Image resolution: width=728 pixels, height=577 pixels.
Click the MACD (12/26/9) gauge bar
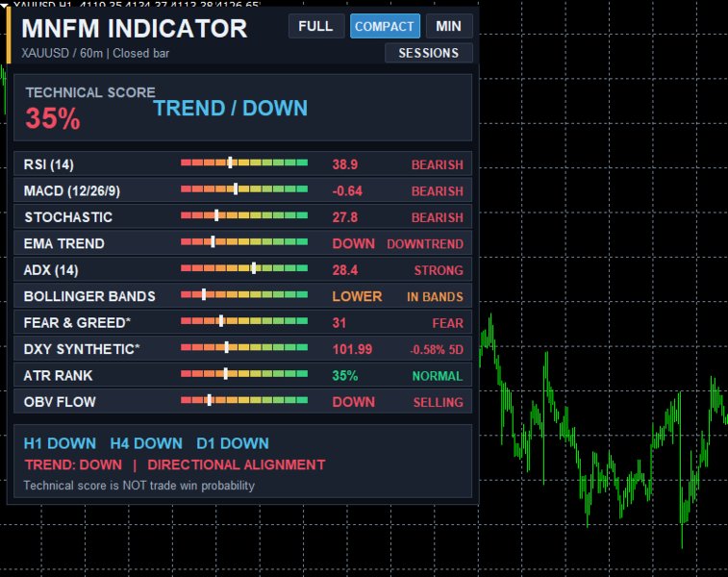244,188
